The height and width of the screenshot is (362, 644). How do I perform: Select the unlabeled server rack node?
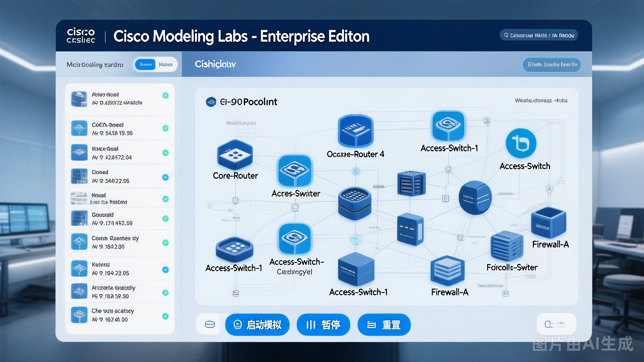coord(411,183)
